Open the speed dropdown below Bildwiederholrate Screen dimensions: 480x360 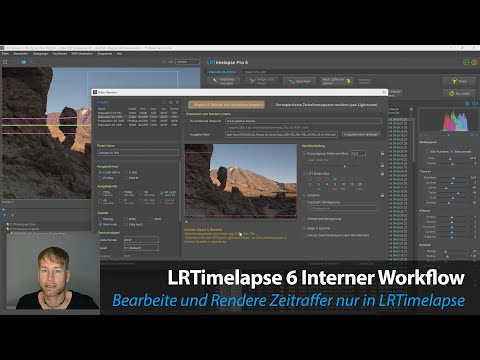coord(141,248)
